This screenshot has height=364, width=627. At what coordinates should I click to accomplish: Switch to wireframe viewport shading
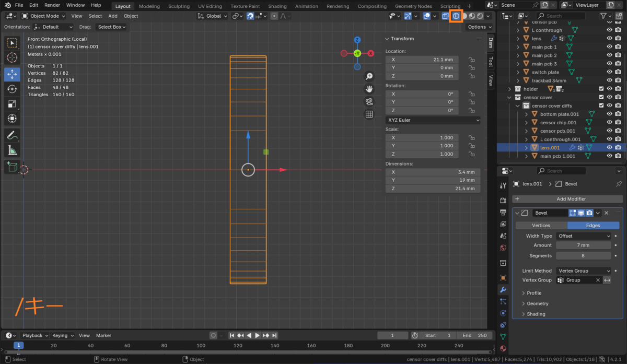pyautogui.click(x=456, y=16)
